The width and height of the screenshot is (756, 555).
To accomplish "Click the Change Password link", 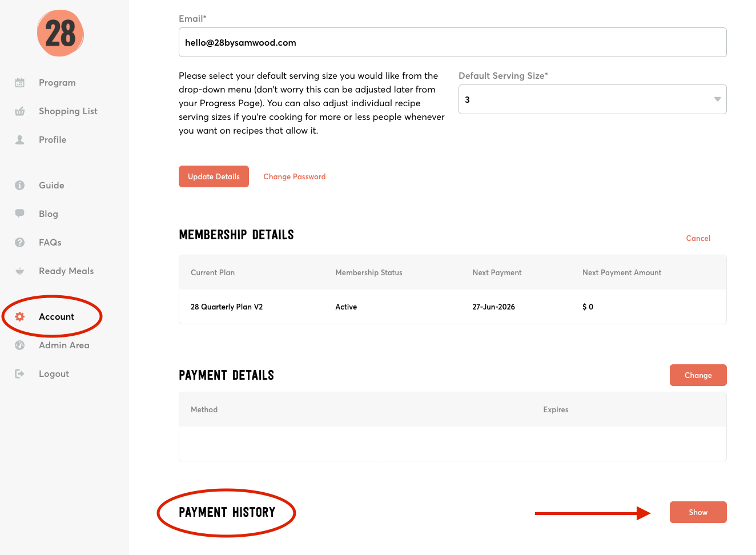I will click(294, 177).
